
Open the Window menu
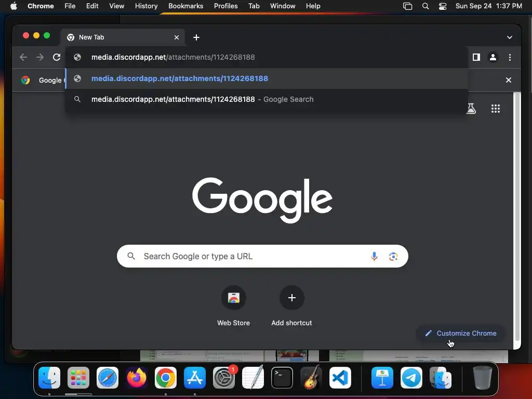(x=283, y=6)
